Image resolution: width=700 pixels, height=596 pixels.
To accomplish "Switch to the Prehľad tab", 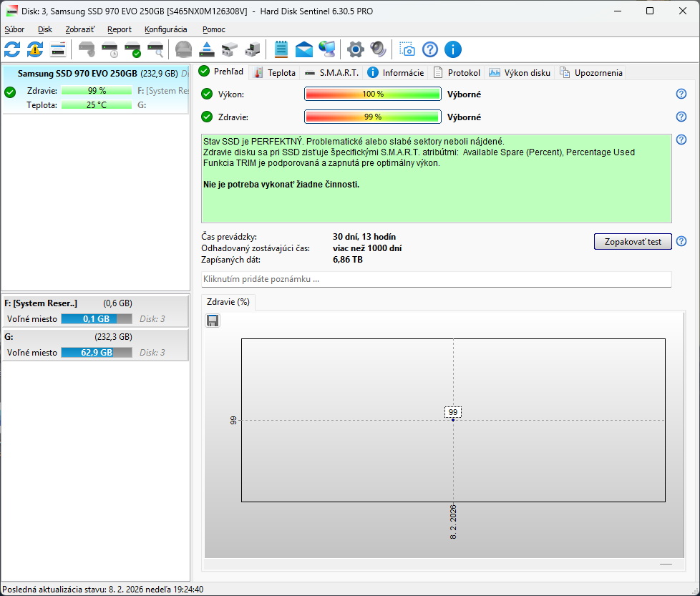I will point(222,72).
